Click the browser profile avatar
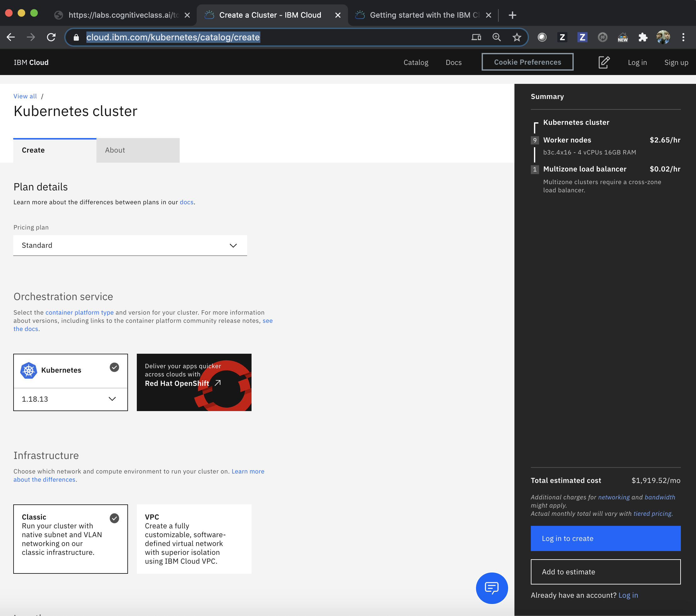 [662, 37]
